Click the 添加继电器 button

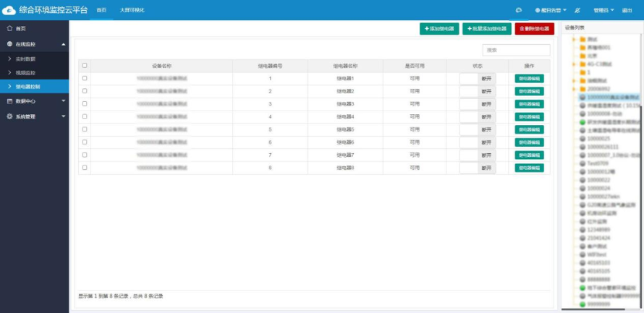pyautogui.click(x=439, y=29)
